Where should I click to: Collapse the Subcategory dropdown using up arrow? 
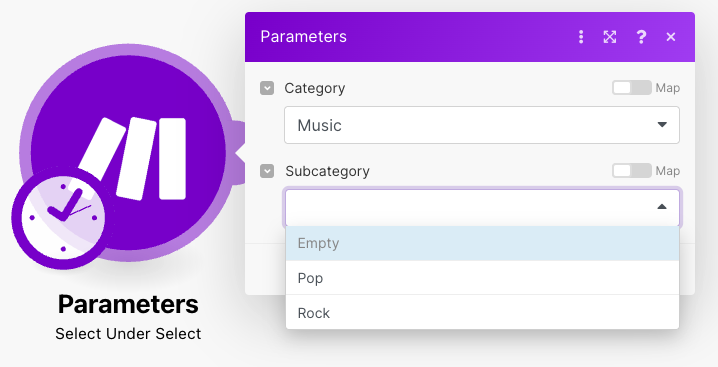click(662, 207)
